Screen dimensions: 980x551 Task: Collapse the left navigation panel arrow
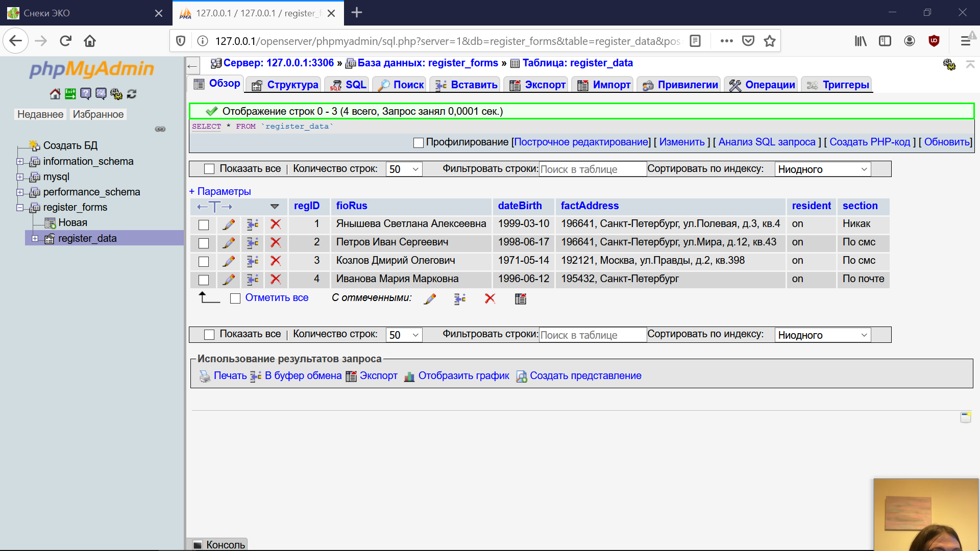coord(192,66)
